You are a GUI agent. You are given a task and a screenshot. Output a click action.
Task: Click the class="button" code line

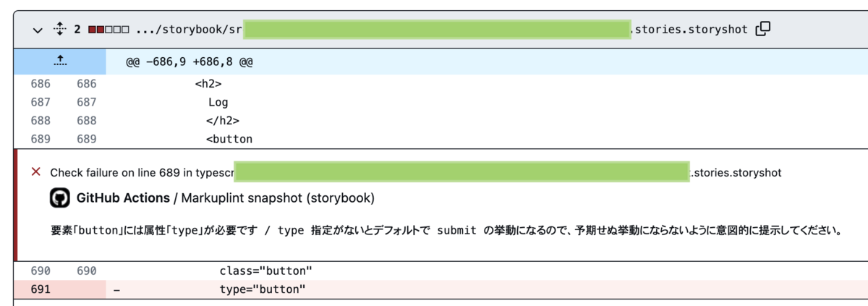tap(265, 271)
